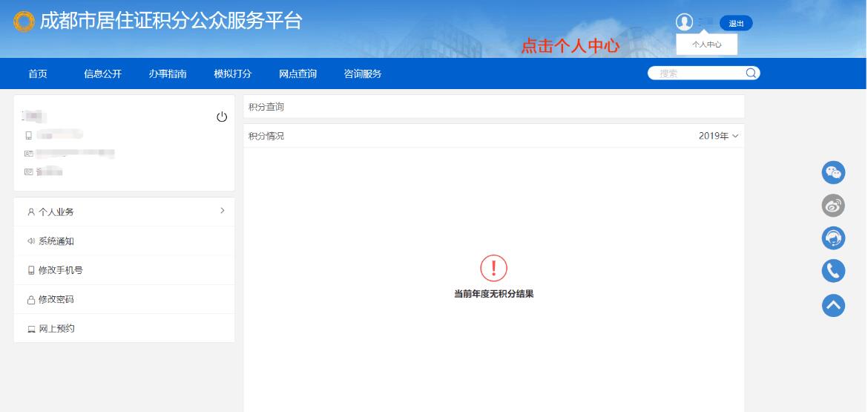
Task: Click the red exclamation warning icon
Action: [494, 268]
